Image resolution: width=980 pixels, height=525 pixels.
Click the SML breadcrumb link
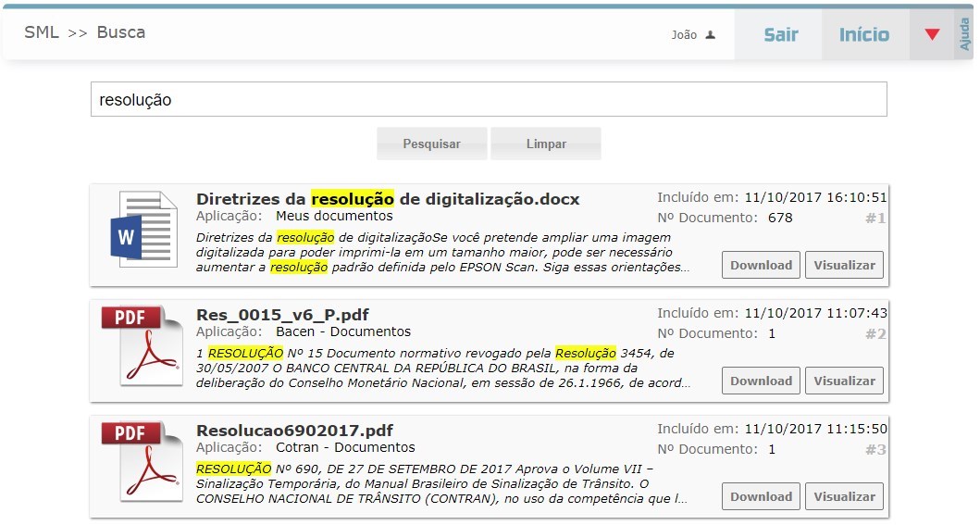[x=42, y=32]
